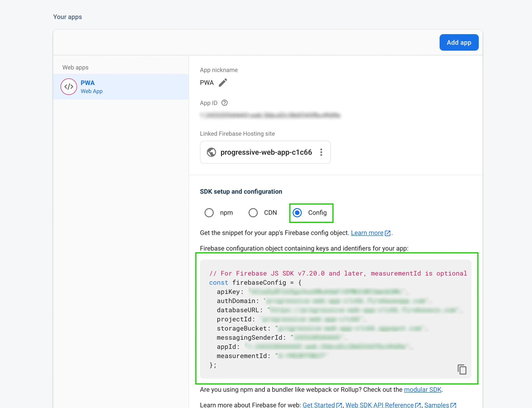Open the modular SDK link
Image resolution: width=532 pixels, height=408 pixels.
tap(422, 389)
